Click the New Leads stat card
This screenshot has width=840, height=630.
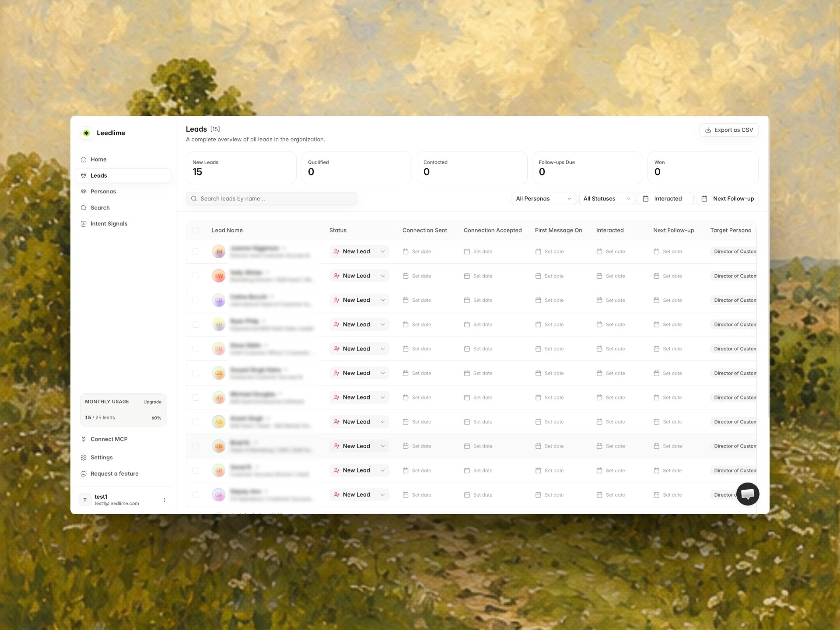[241, 168]
